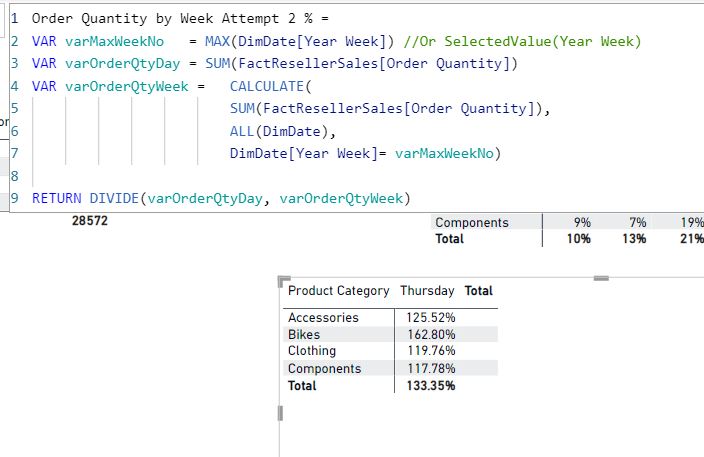Click the Thursday column header
This screenshot has width=704, height=457.
point(427,291)
